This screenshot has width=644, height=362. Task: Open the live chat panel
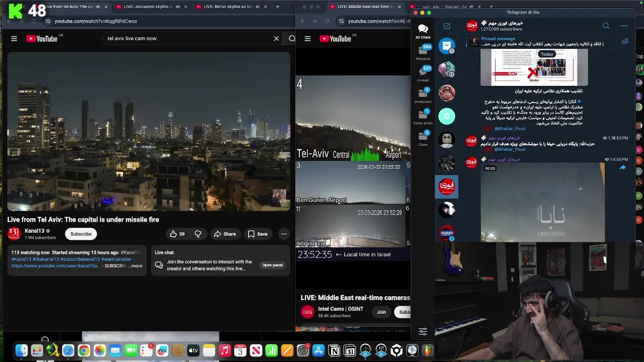(272, 265)
